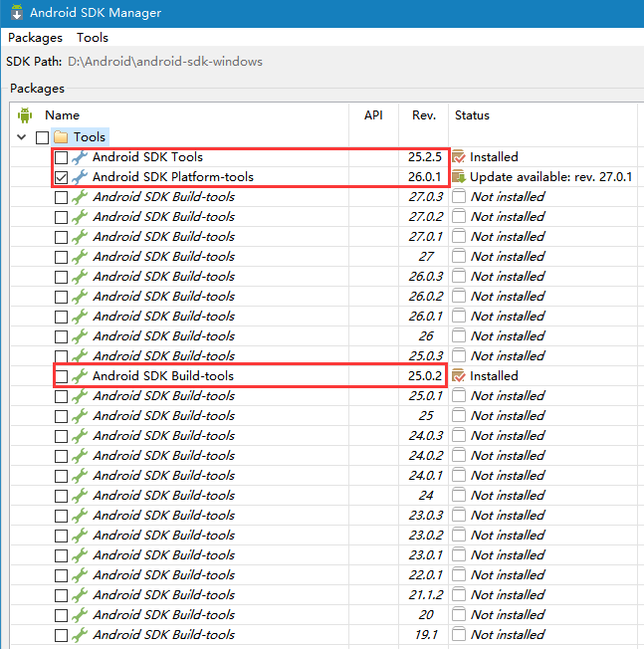644x649 pixels.
Task: Click wrench icon of Build-tools 27.0.3
Action: [x=80, y=197]
